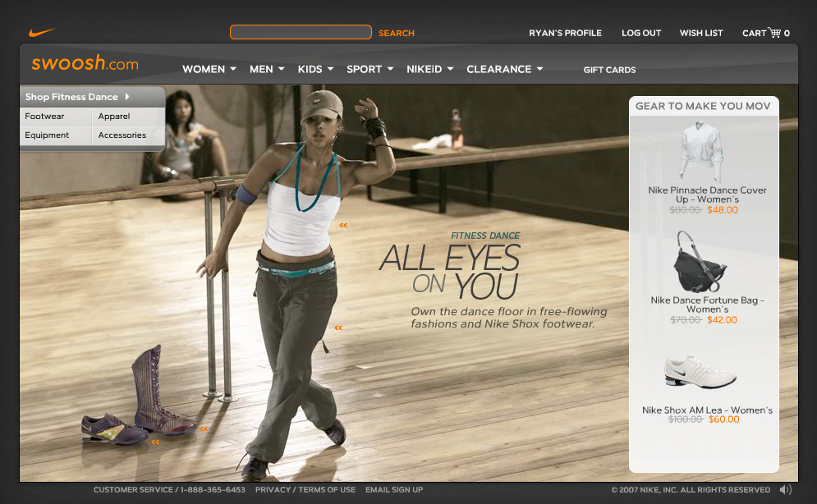The height and width of the screenshot is (504, 817).
Task: Select Apparel in Shop Fitness Dance
Action: pos(114,116)
